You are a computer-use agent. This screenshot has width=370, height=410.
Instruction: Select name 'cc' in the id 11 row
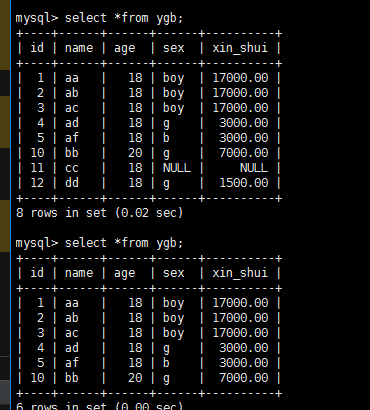[x=72, y=168]
